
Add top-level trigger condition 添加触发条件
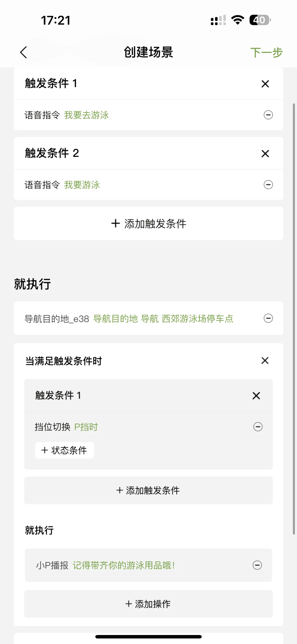148,223
